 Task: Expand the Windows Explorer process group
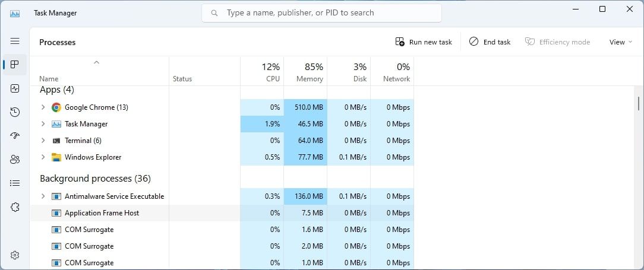(x=43, y=157)
